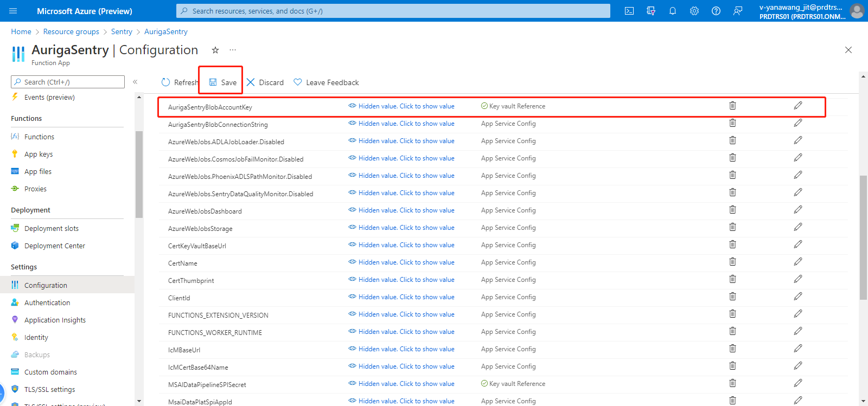868x406 pixels.
Task: Select the AzureWebJobs.SentryDataQualityMonitor.Disabled name
Action: coord(240,194)
